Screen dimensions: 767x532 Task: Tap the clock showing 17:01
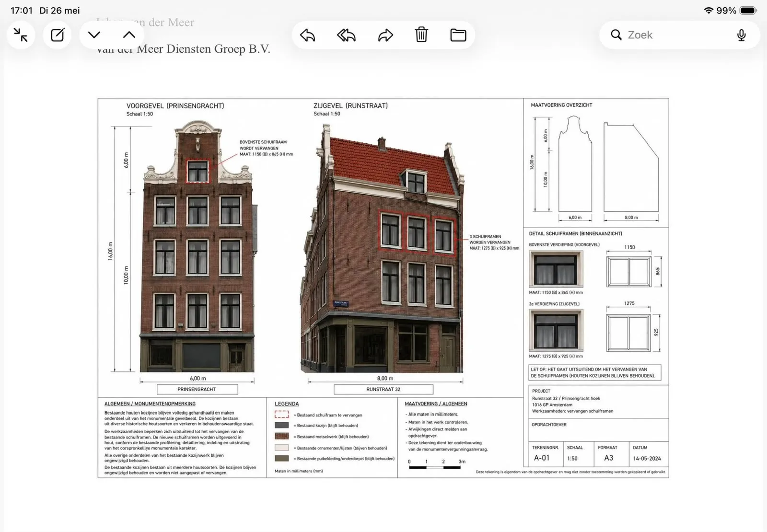point(22,11)
